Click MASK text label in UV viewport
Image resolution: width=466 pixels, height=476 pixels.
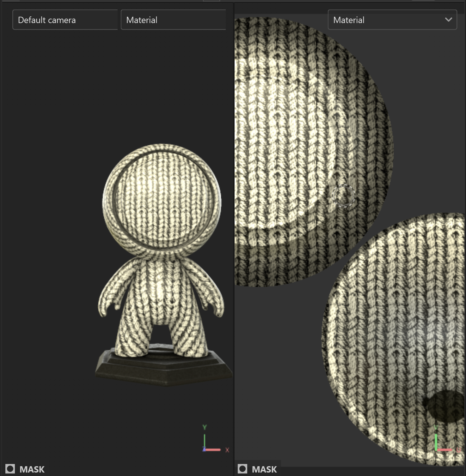pos(264,469)
